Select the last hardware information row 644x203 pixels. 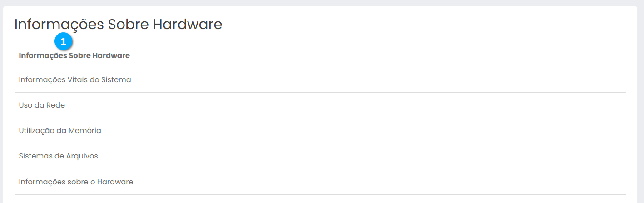click(x=76, y=182)
